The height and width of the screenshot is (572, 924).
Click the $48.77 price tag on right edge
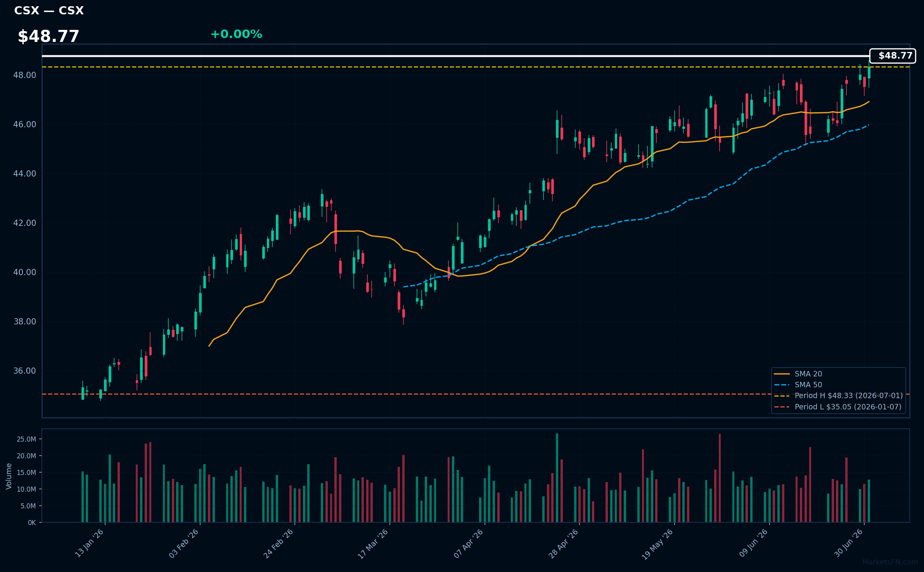(x=893, y=56)
